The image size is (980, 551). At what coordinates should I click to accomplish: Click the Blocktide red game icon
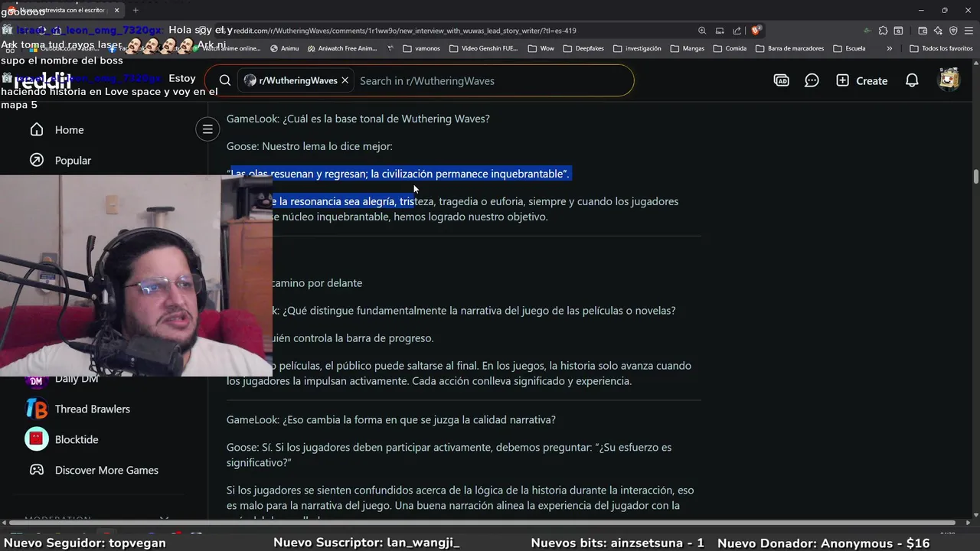pos(37,439)
